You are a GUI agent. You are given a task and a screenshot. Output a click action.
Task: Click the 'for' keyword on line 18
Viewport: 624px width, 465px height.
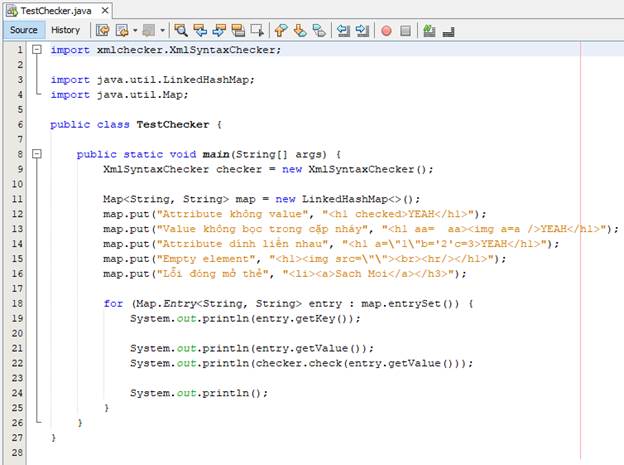pyautogui.click(x=113, y=303)
